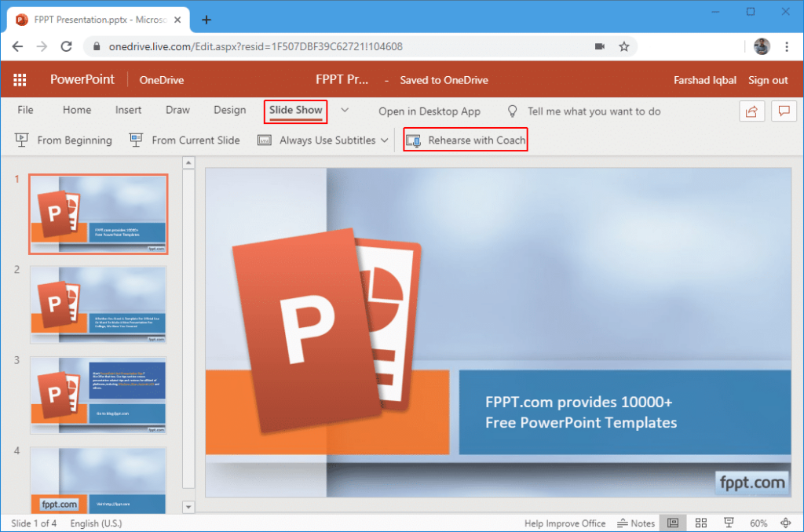The width and height of the screenshot is (804, 532).
Task: Open the File menu
Action: click(25, 110)
